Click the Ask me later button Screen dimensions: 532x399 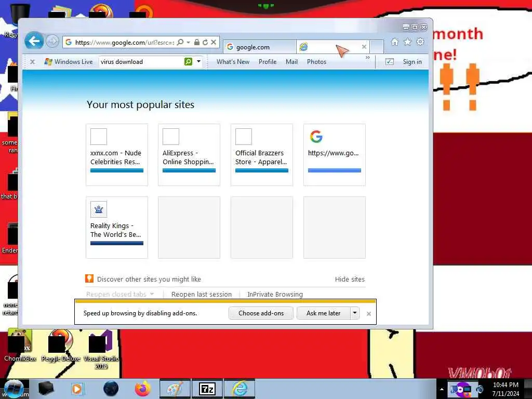(x=323, y=313)
